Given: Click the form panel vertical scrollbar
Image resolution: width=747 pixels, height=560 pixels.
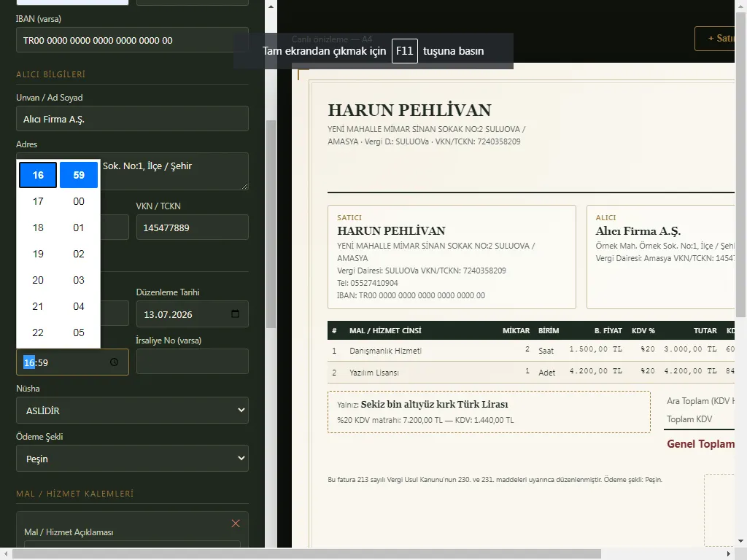Looking at the screenshot, I should [271, 224].
